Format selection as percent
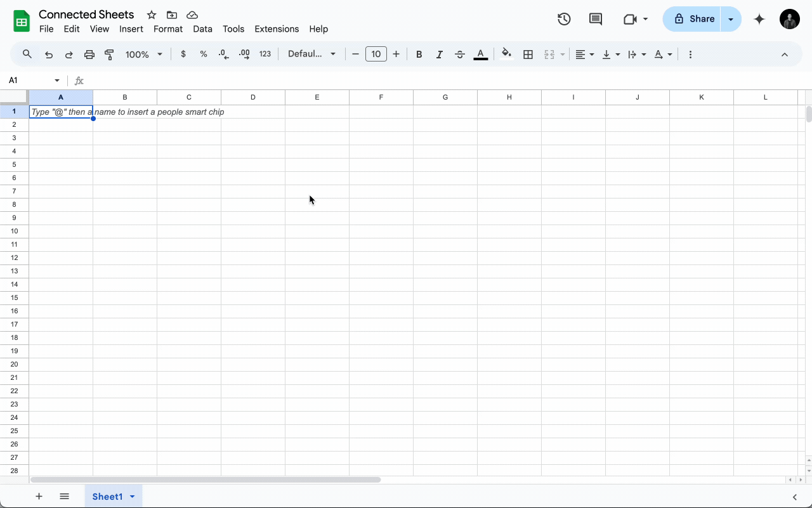Screen dimensions: 812x508 204,54
